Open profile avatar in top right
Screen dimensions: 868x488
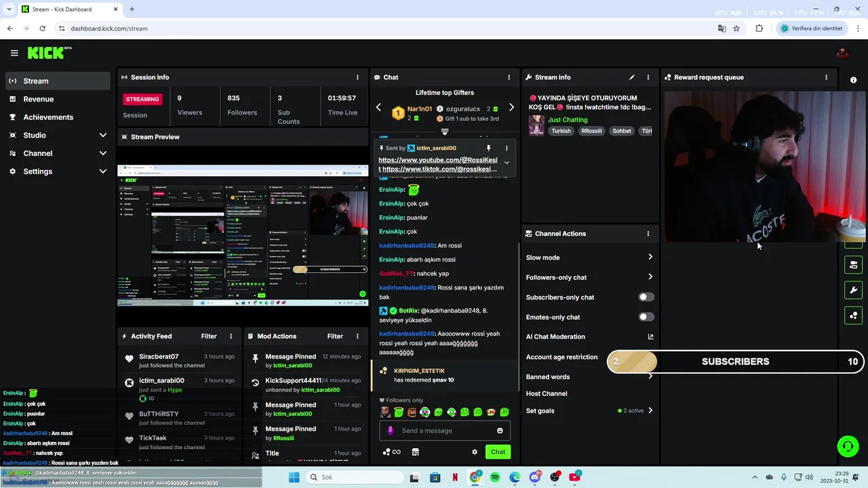(x=843, y=53)
